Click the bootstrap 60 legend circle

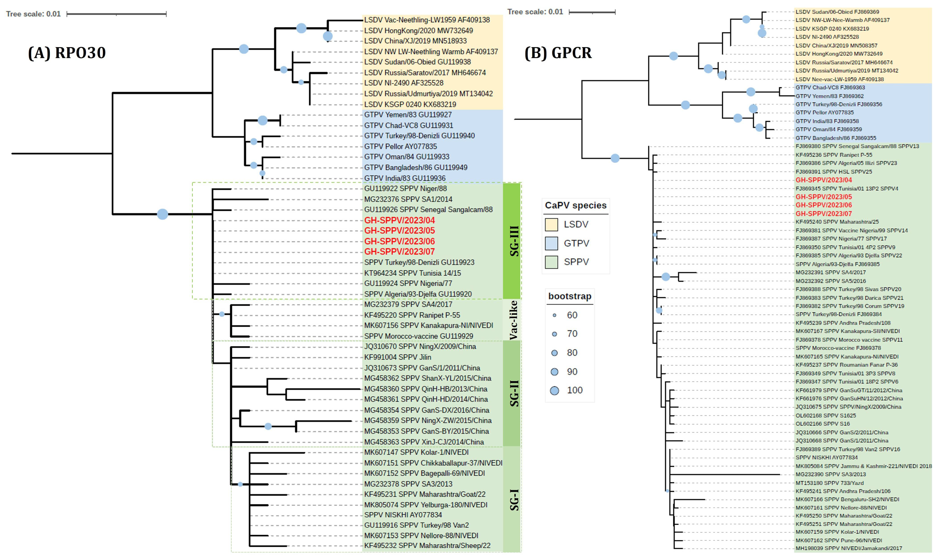(x=554, y=315)
